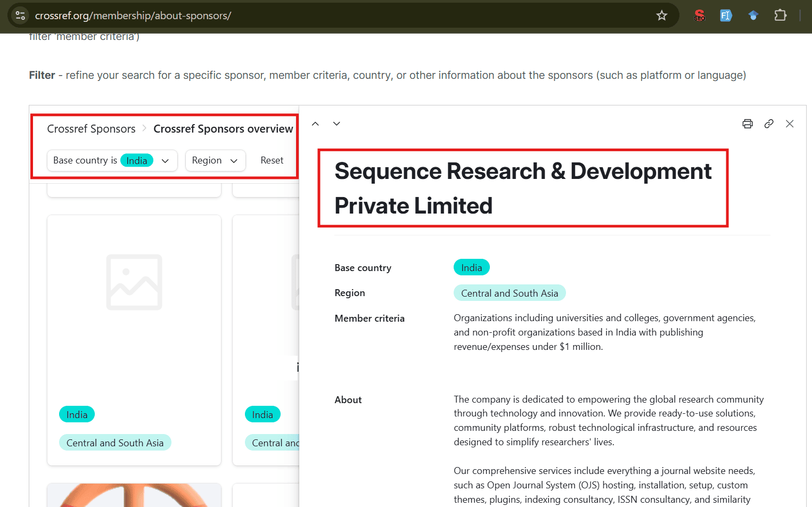This screenshot has width=812, height=507.
Task: Open the blue FI extension icon
Action: (726, 15)
